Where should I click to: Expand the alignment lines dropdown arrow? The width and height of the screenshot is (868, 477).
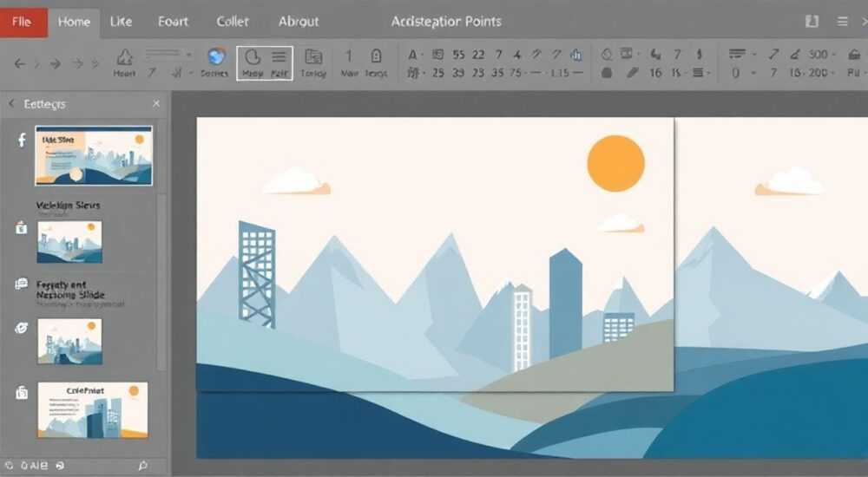753,55
